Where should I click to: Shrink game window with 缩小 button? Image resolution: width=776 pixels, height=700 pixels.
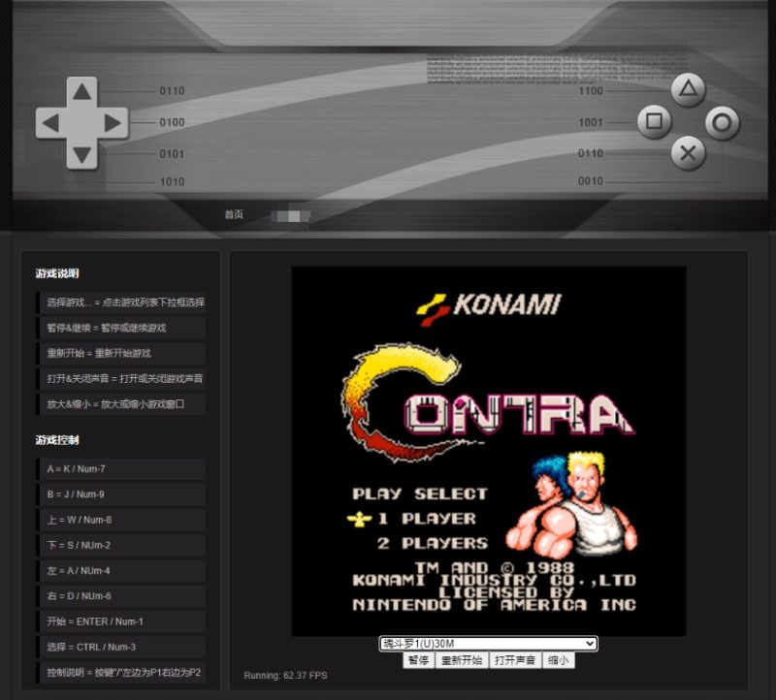(x=558, y=660)
